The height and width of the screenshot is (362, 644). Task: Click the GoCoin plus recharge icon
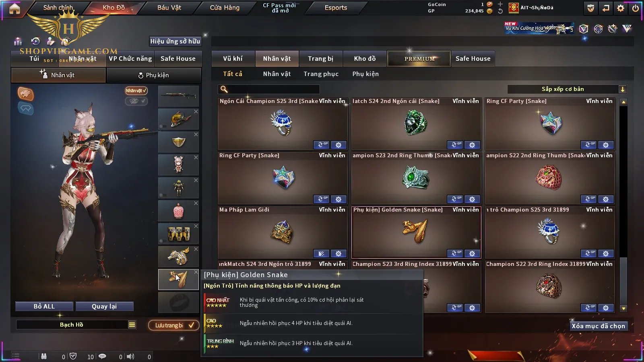tap(500, 4)
